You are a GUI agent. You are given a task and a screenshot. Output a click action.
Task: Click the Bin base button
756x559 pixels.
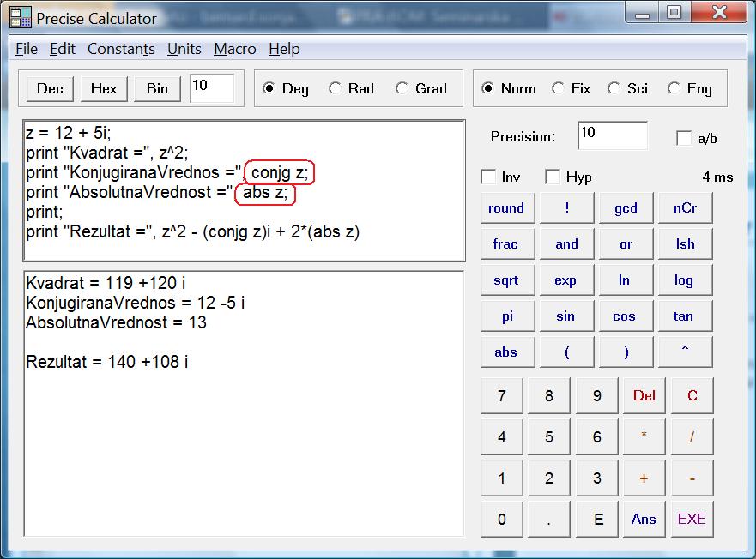[157, 88]
